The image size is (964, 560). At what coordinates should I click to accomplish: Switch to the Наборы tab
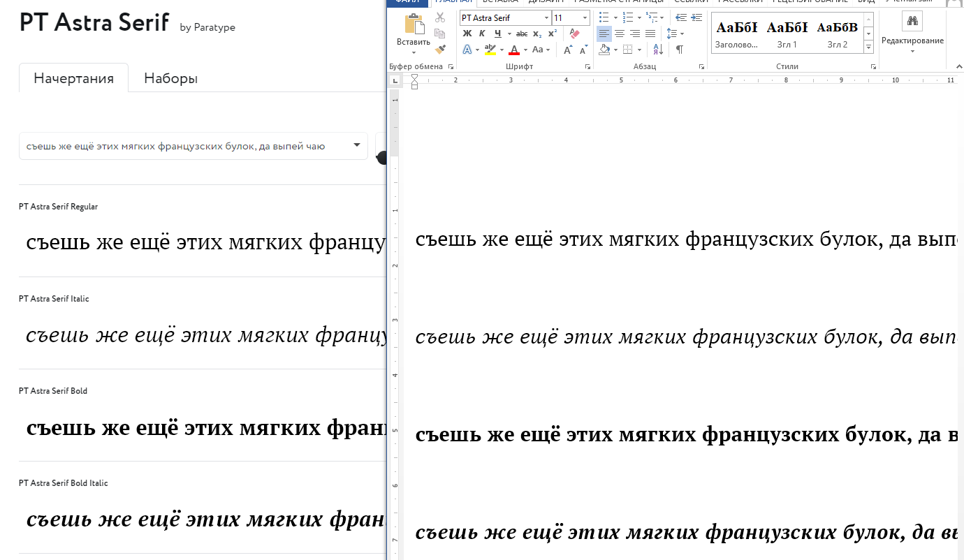[x=170, y=78]
